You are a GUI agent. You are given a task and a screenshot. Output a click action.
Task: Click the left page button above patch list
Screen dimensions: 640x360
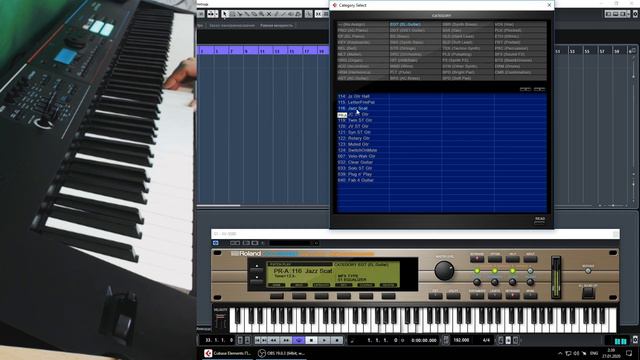[x=525, y=89]
